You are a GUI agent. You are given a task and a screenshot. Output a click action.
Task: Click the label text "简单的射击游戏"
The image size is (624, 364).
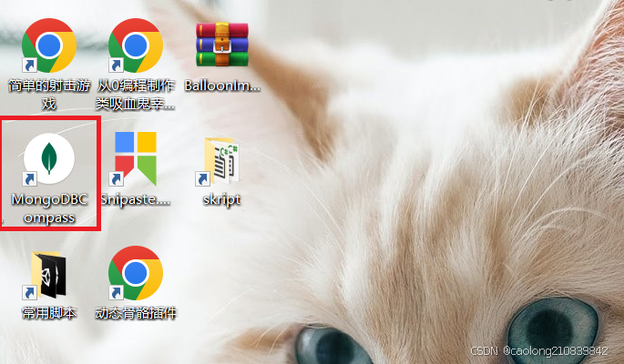pos(49,95)
